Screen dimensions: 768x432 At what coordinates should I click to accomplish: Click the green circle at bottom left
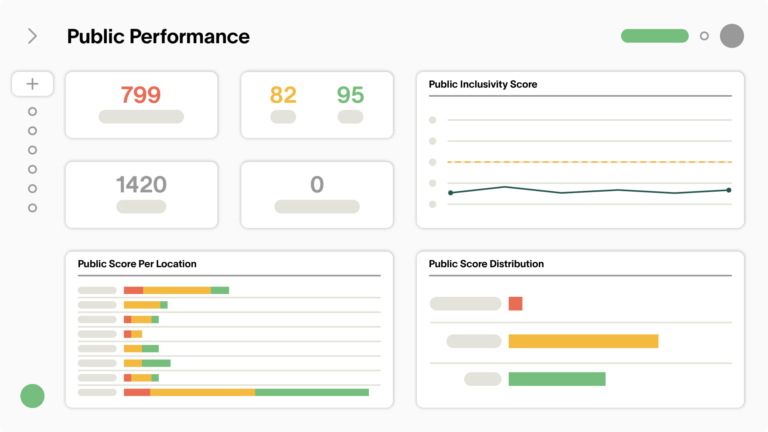(32, 395)
